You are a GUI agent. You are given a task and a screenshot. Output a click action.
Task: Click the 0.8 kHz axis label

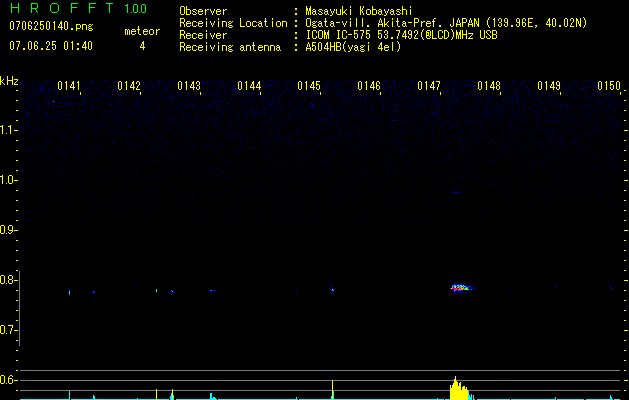pos(8,280)
